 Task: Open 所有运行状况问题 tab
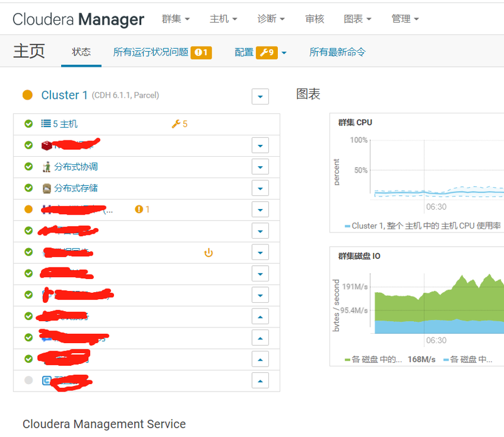pyautogui.click(x=163, y=52)
